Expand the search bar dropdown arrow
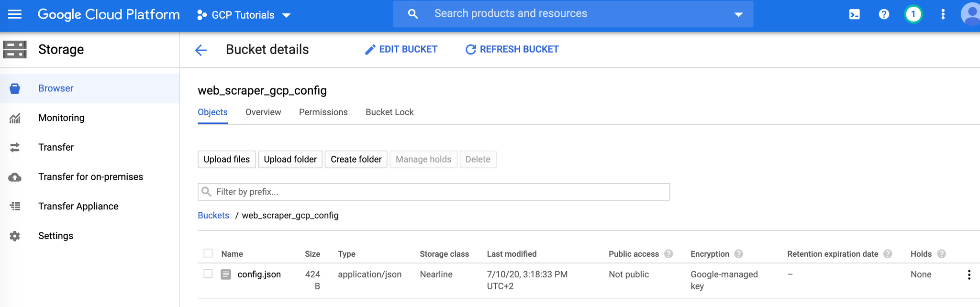Screen dimensions: 980x307 tap(739, 15)
